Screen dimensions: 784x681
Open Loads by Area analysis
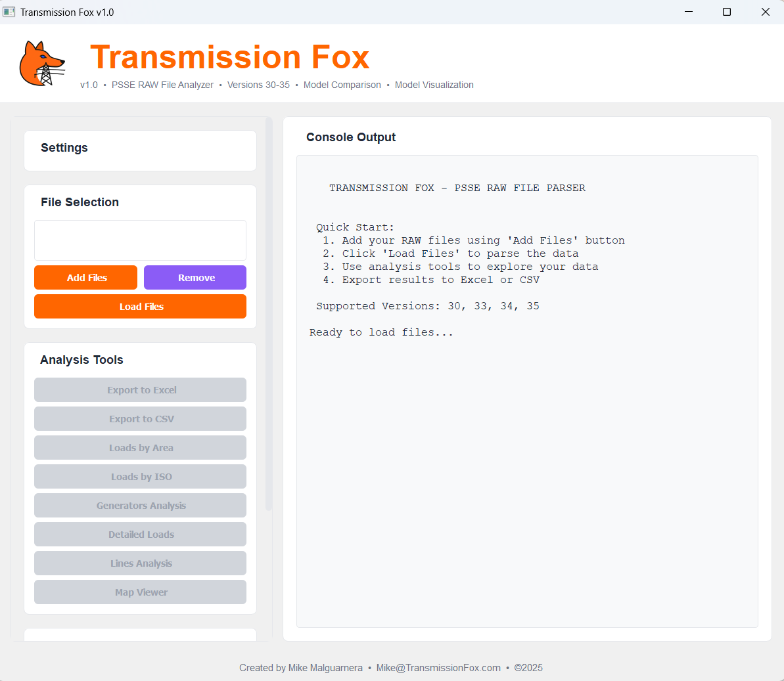pos(140,447)
